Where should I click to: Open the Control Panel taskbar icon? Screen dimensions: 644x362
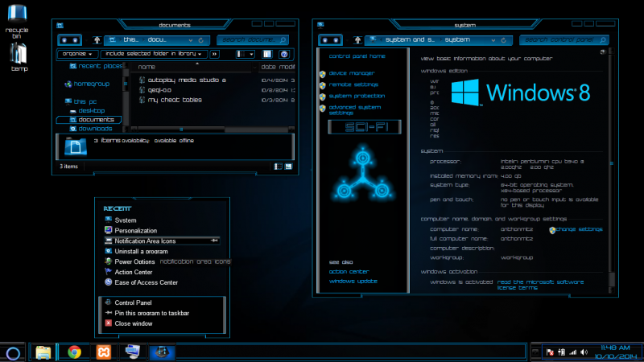(162, 352)
